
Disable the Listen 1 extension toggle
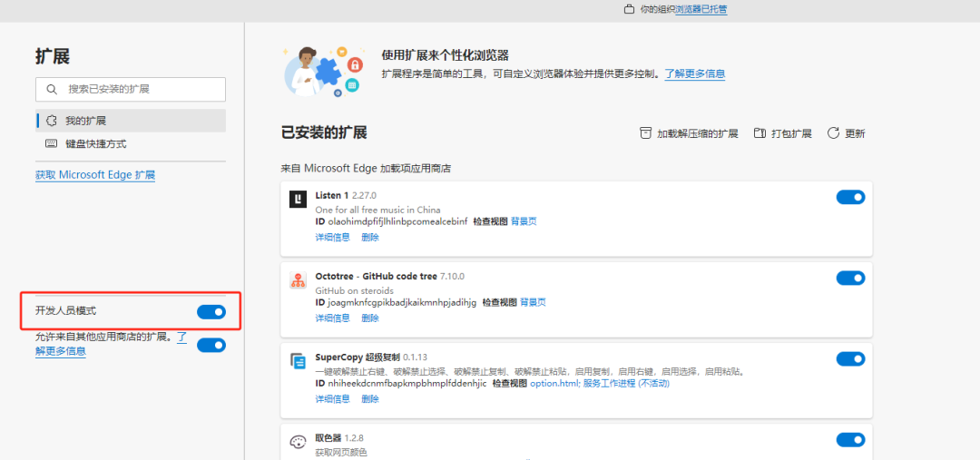pyautogui.click(x=850, y=197)
